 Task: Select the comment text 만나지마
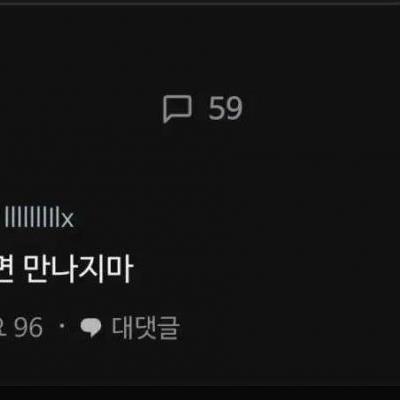79,269
